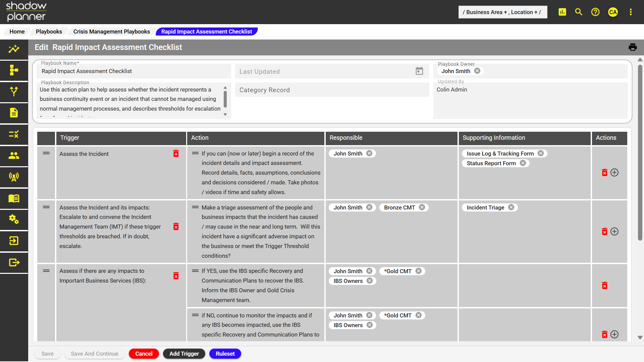The width and height of the screenshot is (644, 362).
Task: Open the search icon in the top bar
Action: (x=578, y=12)
